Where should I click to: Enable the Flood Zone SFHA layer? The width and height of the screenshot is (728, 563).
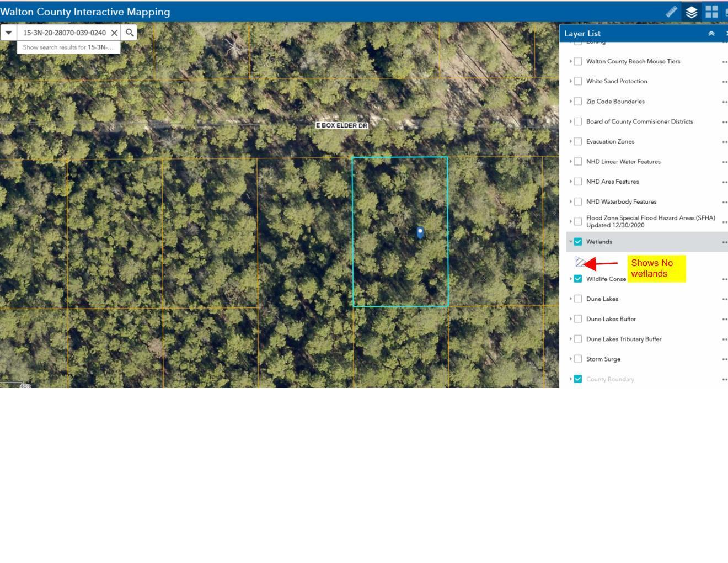point(577,220)
